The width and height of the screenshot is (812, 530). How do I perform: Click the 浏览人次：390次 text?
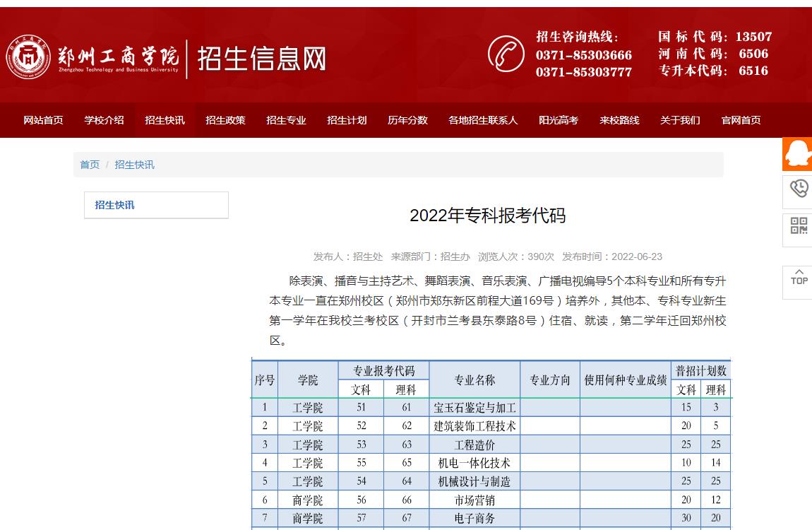click(515, 257)
